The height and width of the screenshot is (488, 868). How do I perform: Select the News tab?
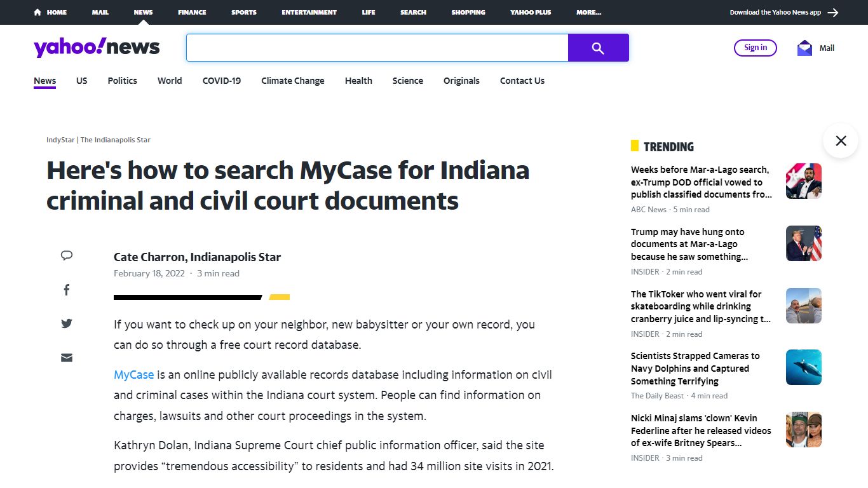pos(45,81)
